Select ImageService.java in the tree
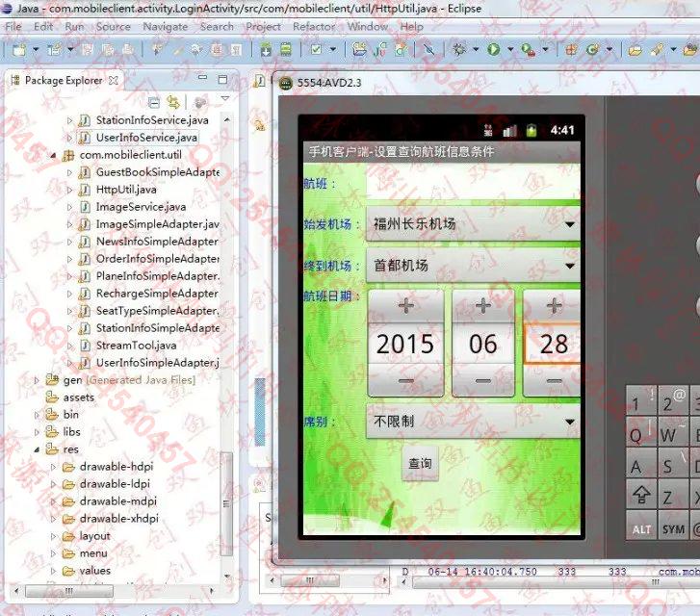The width and height of the screenshot is (700, 616). (141, 207)
